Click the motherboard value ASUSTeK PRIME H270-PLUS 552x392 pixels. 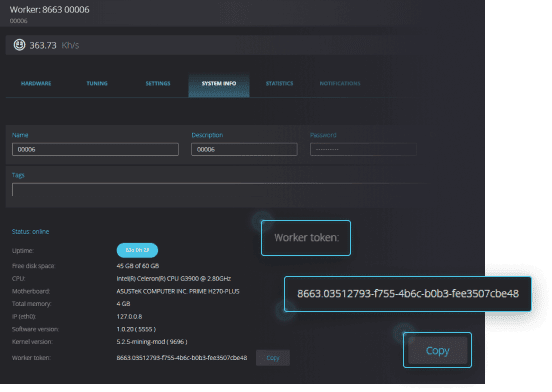[178, 291]
